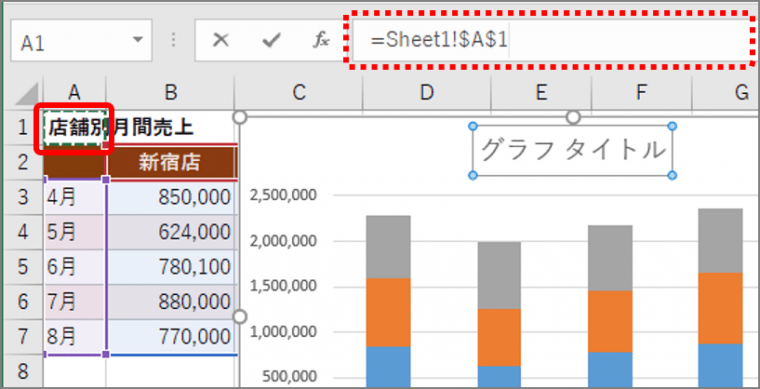The height and width of the screenshot is (389, 760).
Task: Click the gray segment of the first bar
Action: point(388,247)
